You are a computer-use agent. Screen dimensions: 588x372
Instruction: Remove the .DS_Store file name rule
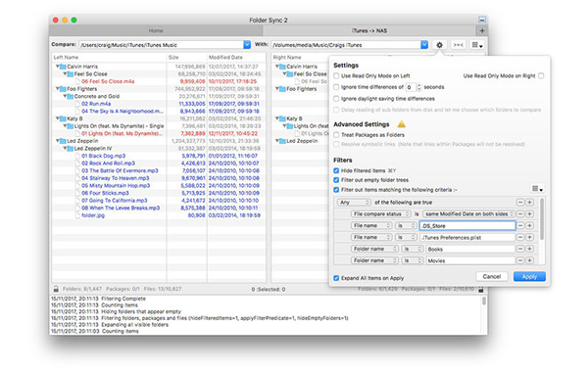[520, 225]
